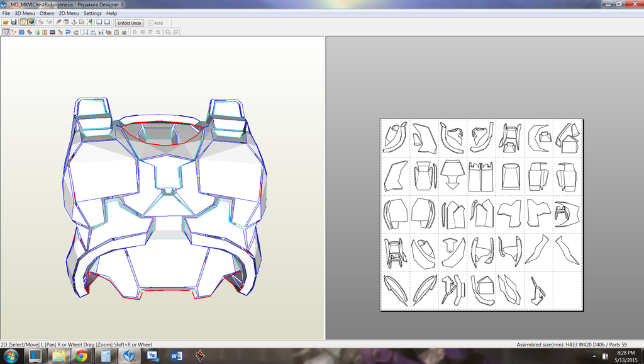Image resolution: width=644 pixels, height=364 pixels.
Task: Toggle the light bulb lighting button
Action: (x=23, y=22)
